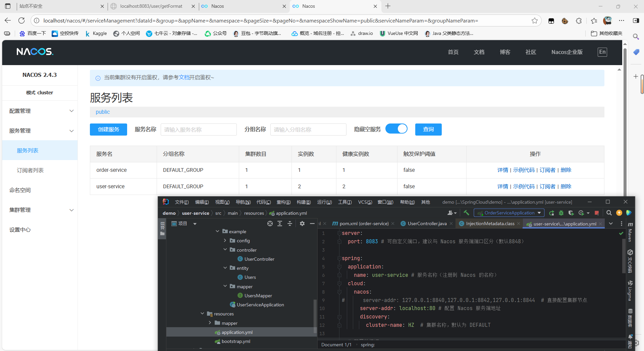Viewport: 644px width, 351px height.
Task: Click the IntelliJ build hammer icon
Action: 466,213
